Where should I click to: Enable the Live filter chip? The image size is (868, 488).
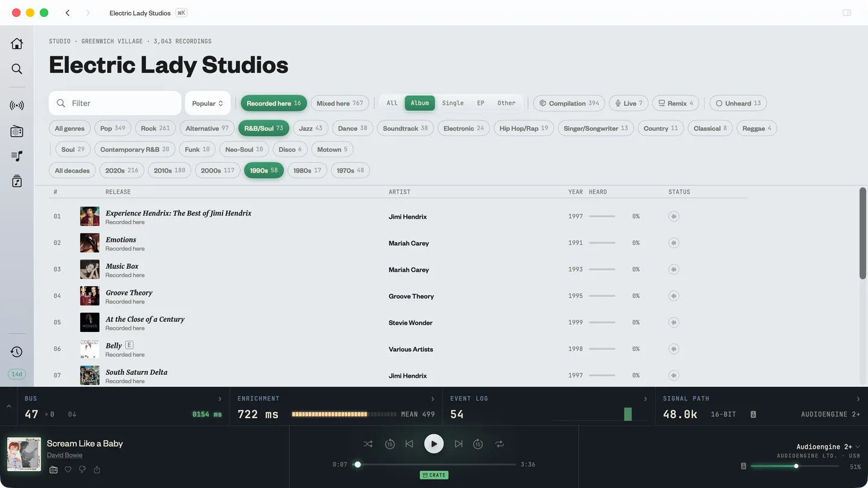coord(629,103)
